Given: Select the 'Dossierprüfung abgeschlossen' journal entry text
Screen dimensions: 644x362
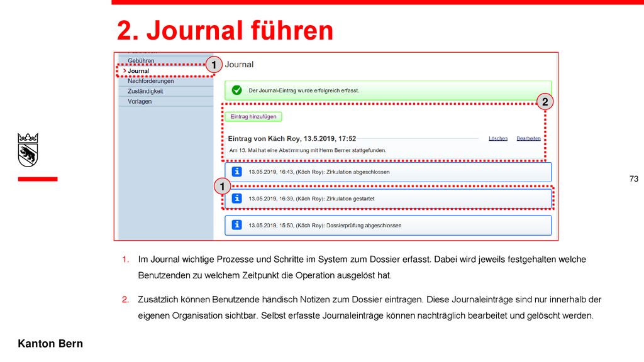Looking at the screenshot, I should [325, 226].
